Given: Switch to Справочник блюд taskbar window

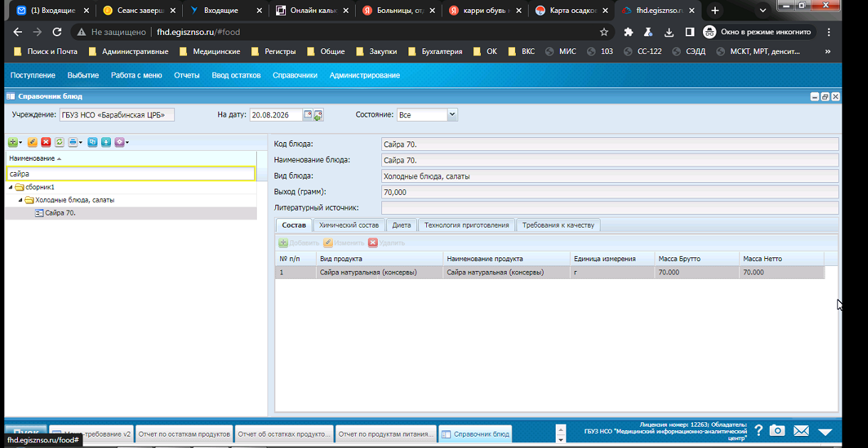Looking at the screenshot, I should click(x=475, y=434).
